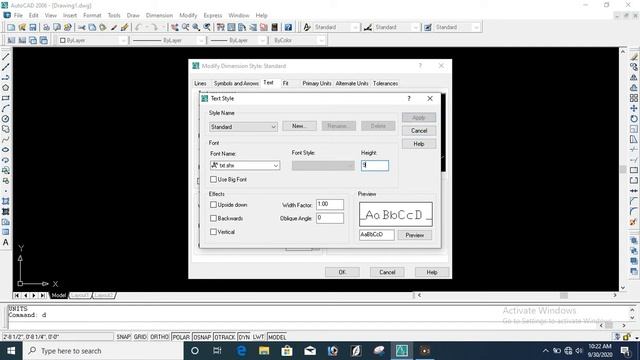Select the Line tool in Draw toolbar
640x360 pixels.
point(6,57)
